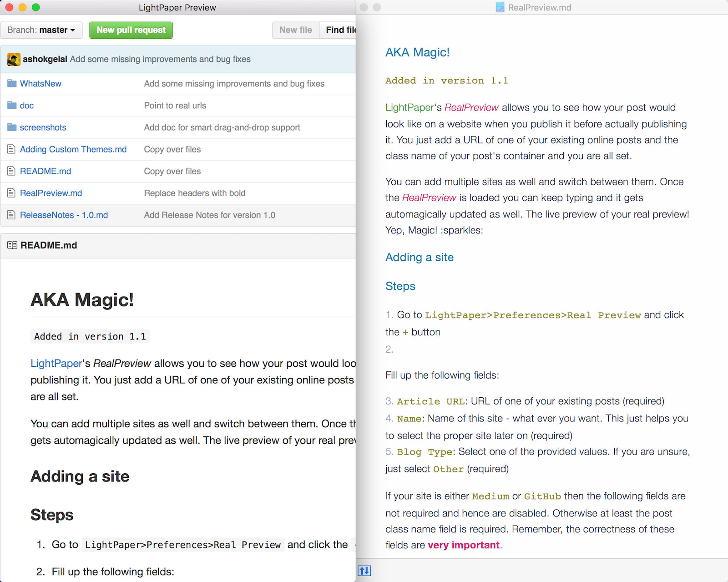Click the ReleaseNotes file icon

click(x=11, y=215)
